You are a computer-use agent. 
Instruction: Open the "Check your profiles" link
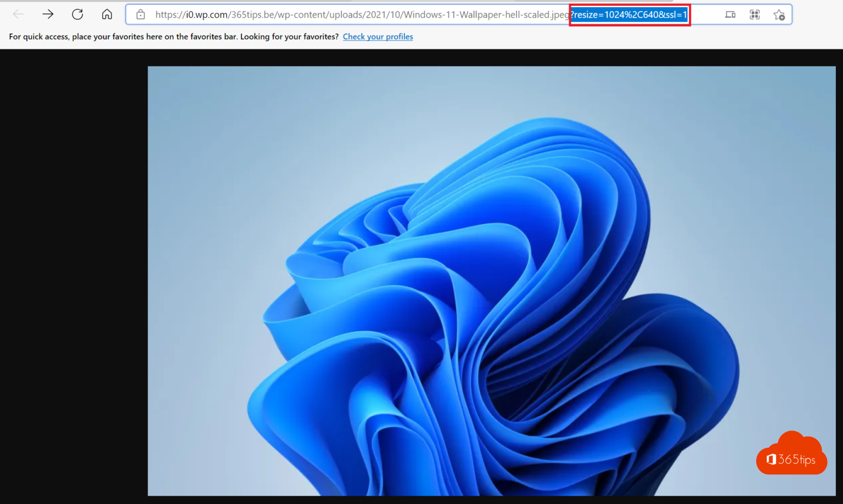[378, 37]
